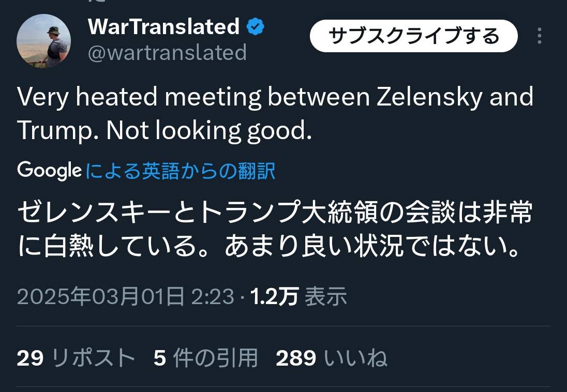
Task: Open the WarTranslated profile picture
Action: (x=43, y=41)
